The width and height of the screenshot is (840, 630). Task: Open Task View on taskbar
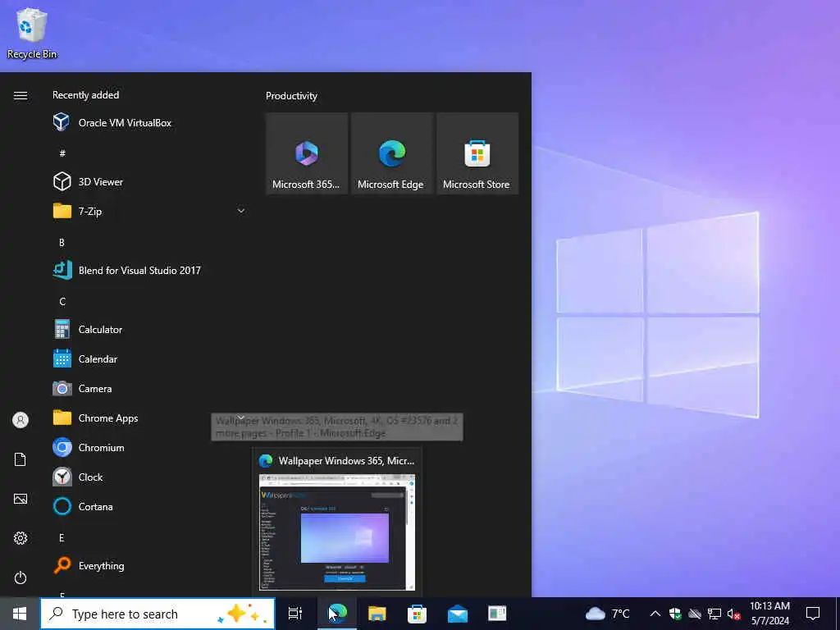295,614
